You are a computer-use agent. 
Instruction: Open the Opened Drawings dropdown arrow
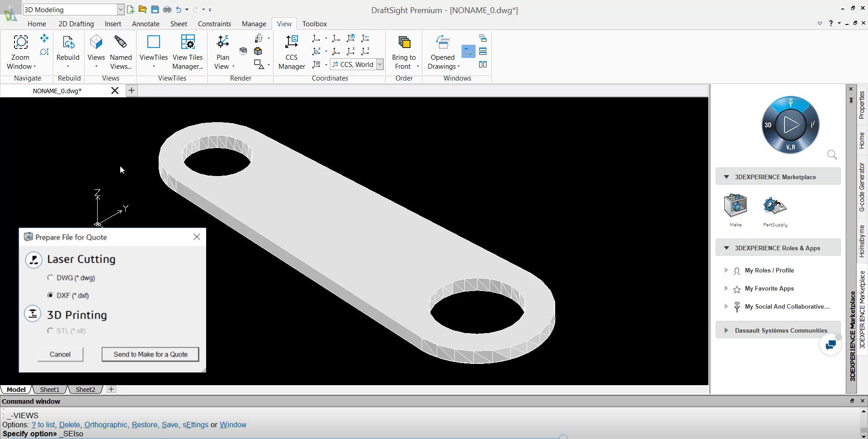(458, 67)
